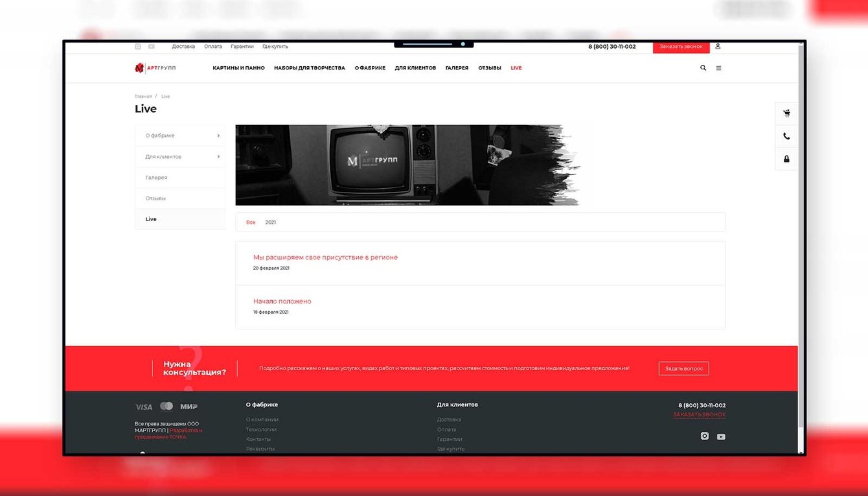This screenshot has height=496, width=868.
Task: Open the footer 'Оплата' link
Action: [x=446, y=429]
